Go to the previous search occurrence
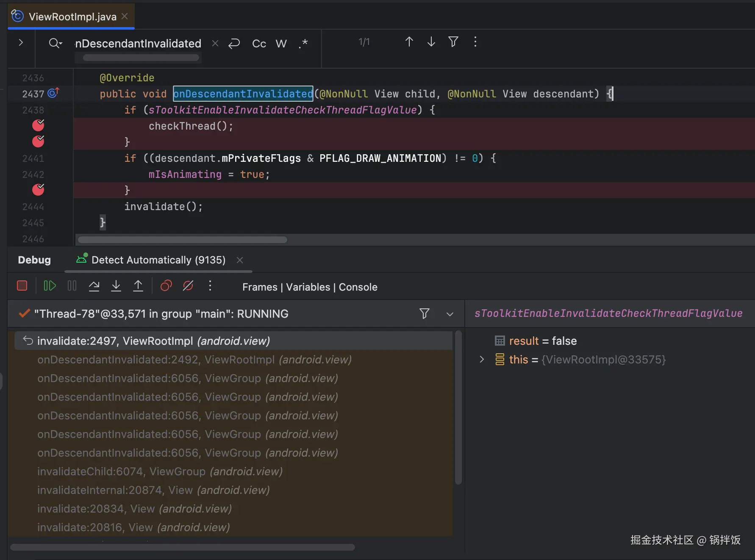This screenshot has height=560, width=755. pyautogui.click(x=409, y=42)
